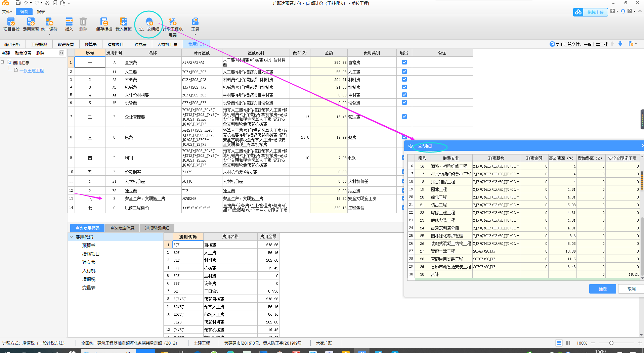The height and width of the screenshot is (353, 644).
Task: Select the 预算书 item under 费用代码
Action: [x=89, y=246]
